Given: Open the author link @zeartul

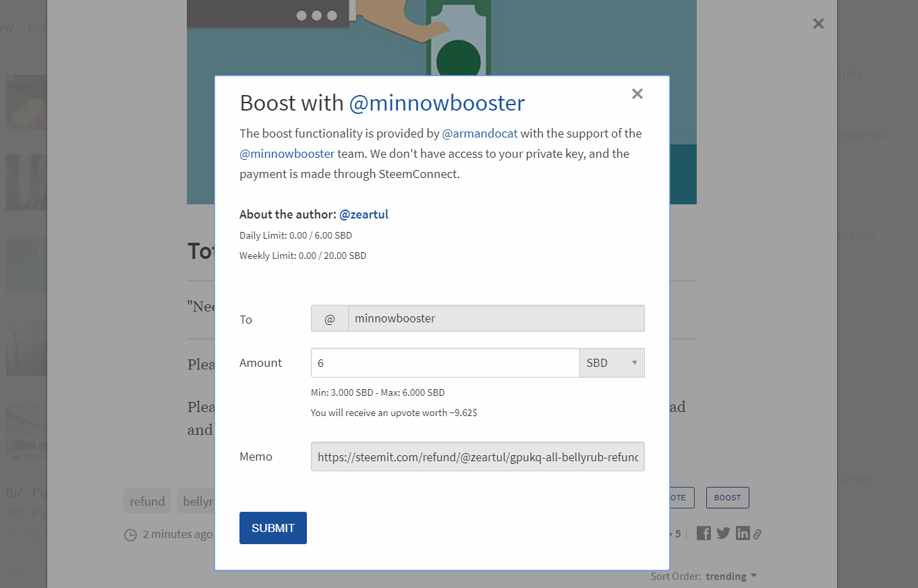Looking at the screenshot, I should point(364,214).
